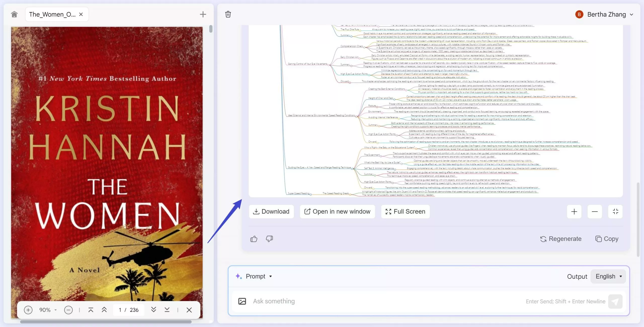
Task: Toggle Full Screen for the mind map
Action: click(x=405, y=211)
